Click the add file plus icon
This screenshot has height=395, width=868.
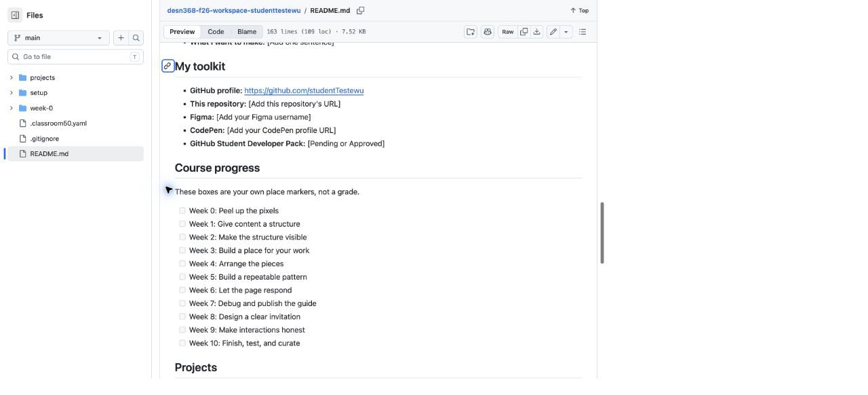(121, 38)
